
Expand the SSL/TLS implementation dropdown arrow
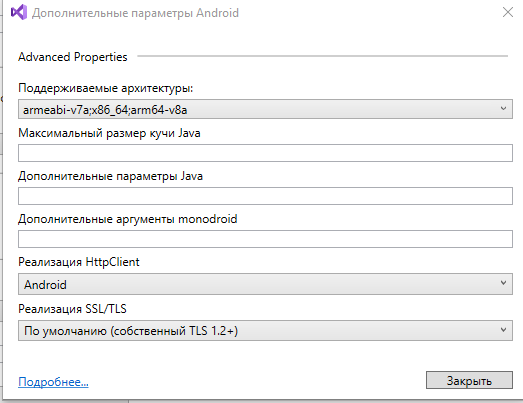pos(503,330)
